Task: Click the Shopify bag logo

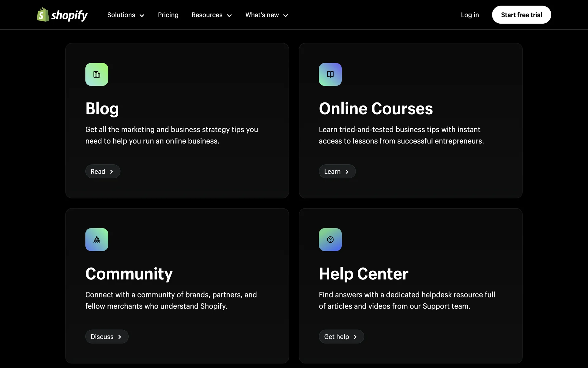Action: [43, 15]
